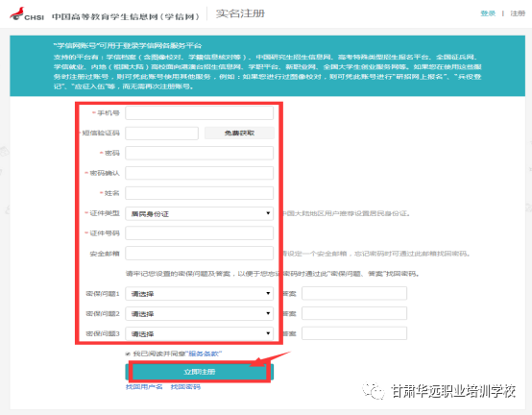Viewport: 532px width, 415px height.
Task: Focus the 手机号 input field
Action: coord(199,113)
